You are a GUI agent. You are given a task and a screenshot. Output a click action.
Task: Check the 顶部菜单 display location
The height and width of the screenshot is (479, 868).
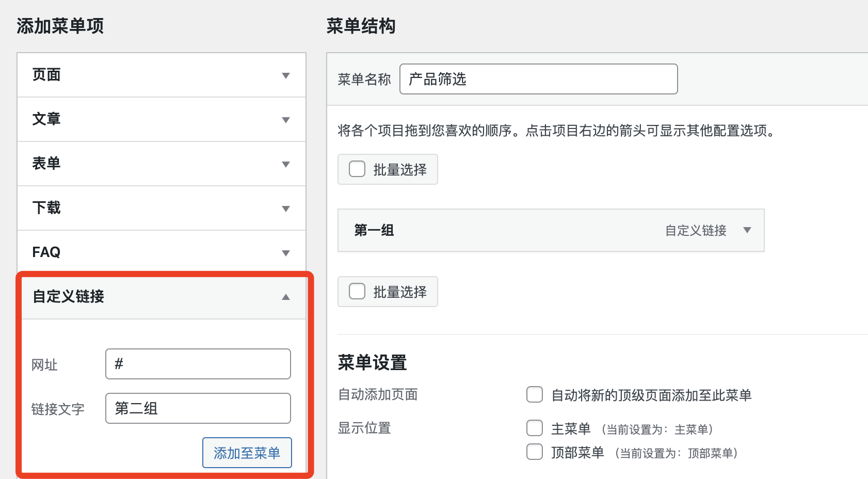(x=535, y=452)
